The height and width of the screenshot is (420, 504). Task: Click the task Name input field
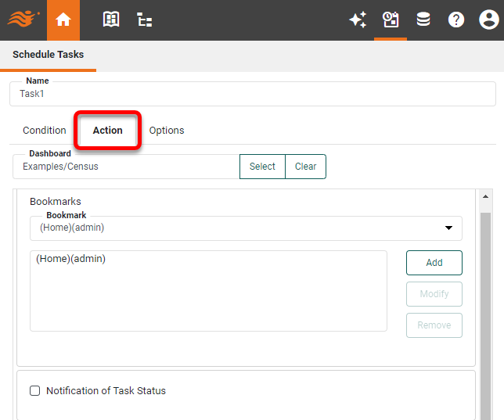(252, 94)
